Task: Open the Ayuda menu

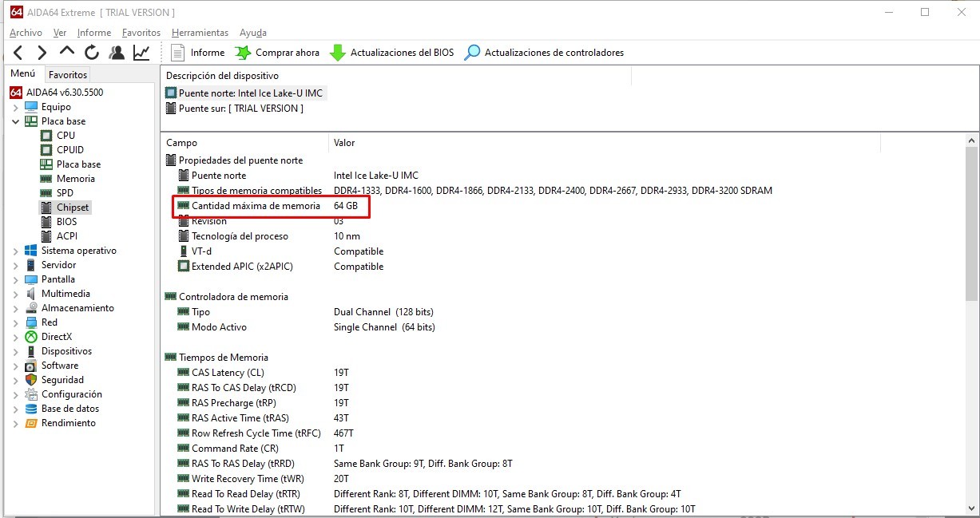Action: point(253,33)
